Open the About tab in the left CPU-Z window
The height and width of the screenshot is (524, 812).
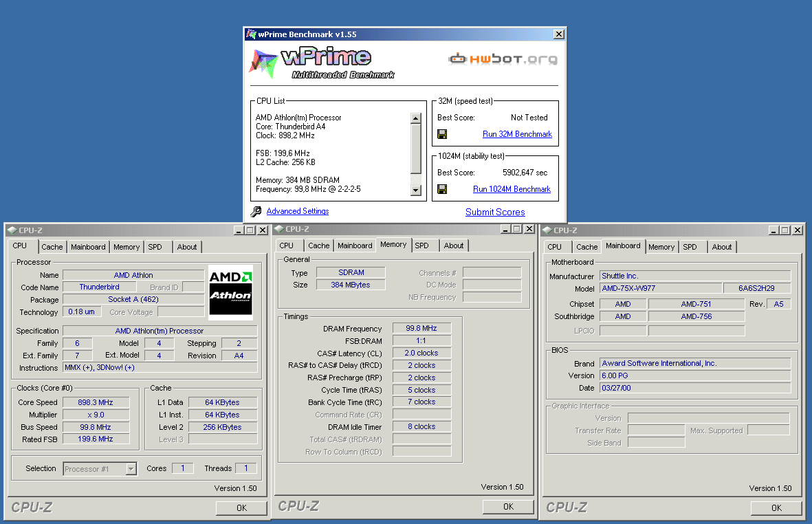point(187,247)
